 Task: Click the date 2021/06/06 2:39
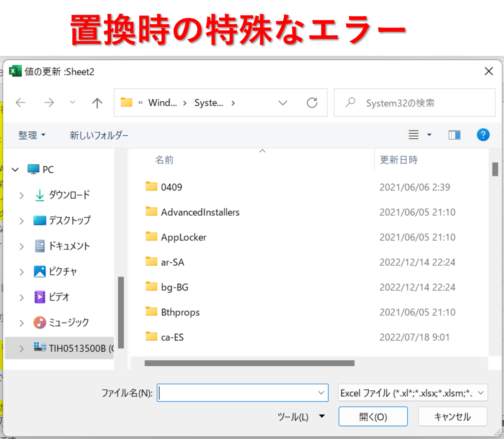(415, 187)
